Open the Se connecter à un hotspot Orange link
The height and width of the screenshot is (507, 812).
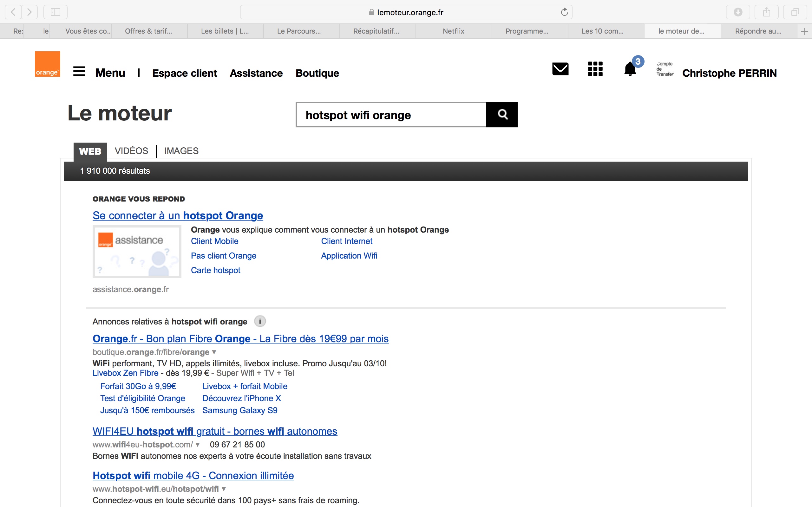pos(178,215)
